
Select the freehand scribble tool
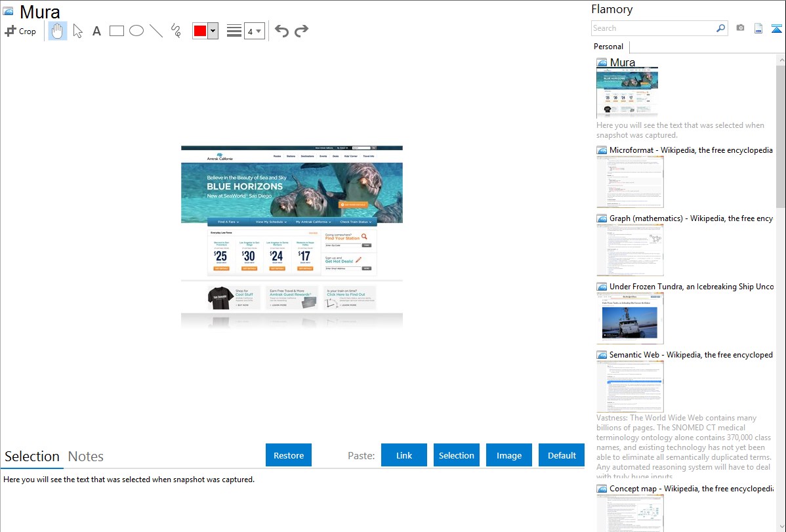point(176,31)
